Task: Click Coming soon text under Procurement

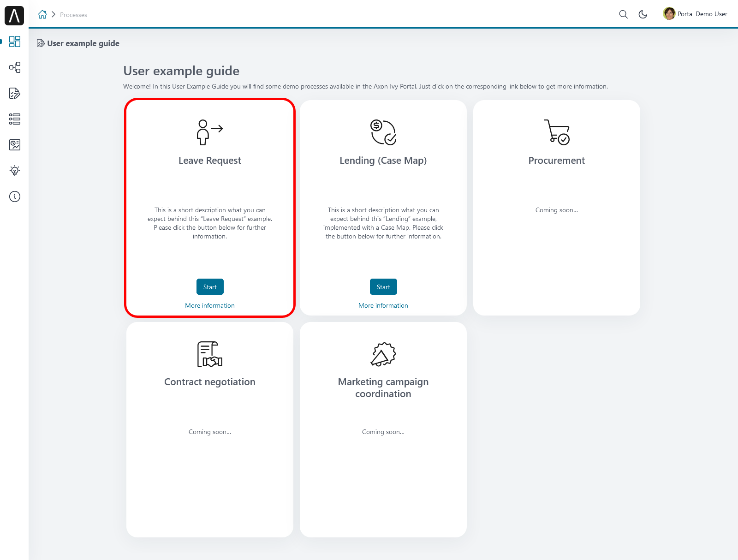Action: pos(557,210)
